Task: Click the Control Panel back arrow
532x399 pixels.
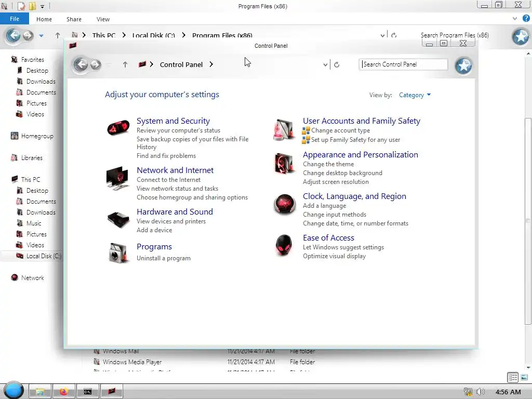Action: point(81,64)
